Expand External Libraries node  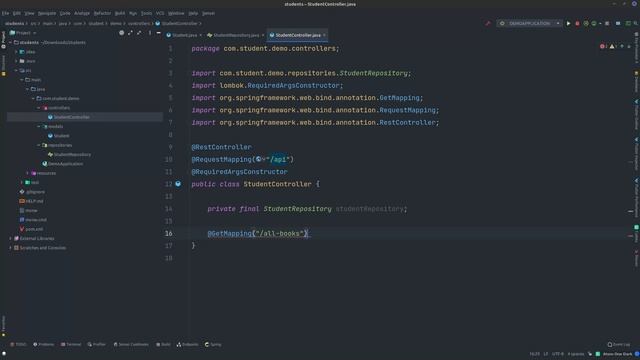[11, 238]
